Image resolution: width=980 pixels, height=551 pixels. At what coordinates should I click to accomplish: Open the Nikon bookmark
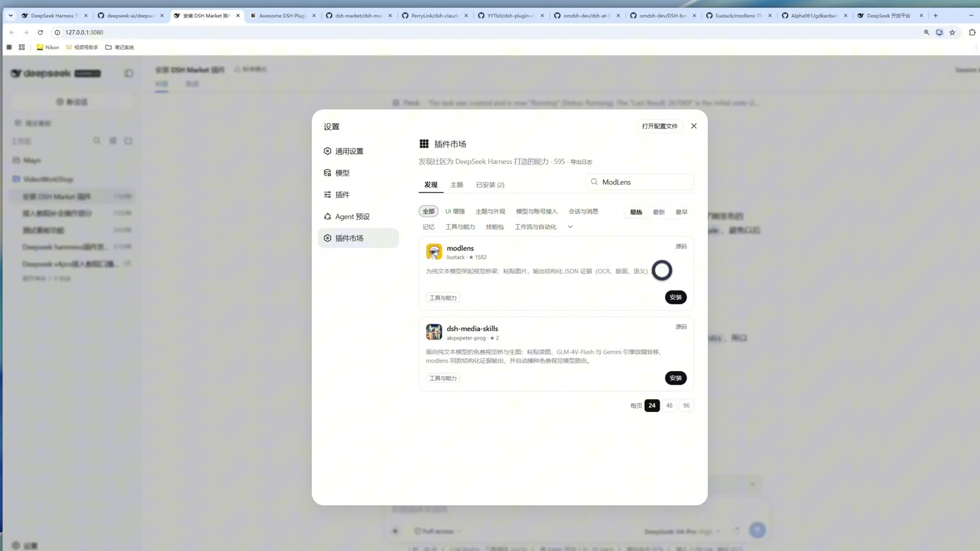pyautogui.click(x=48, y=47)
